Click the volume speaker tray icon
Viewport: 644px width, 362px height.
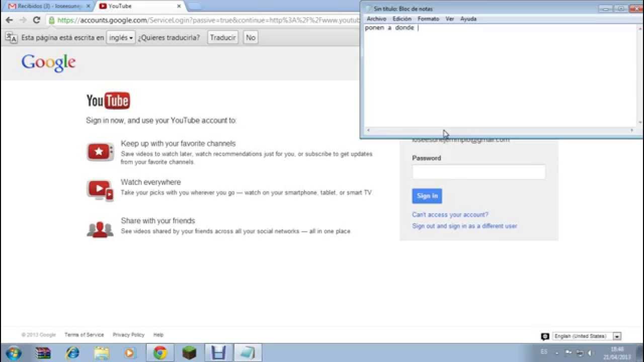590,353
